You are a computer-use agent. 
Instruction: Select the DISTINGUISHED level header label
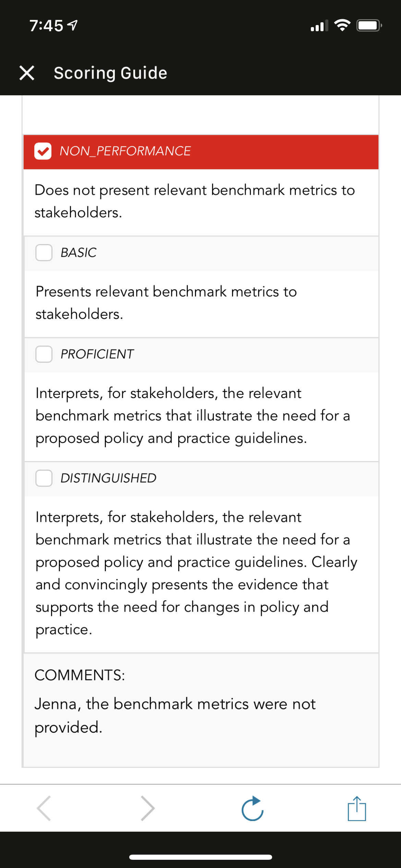coord(108,478)
